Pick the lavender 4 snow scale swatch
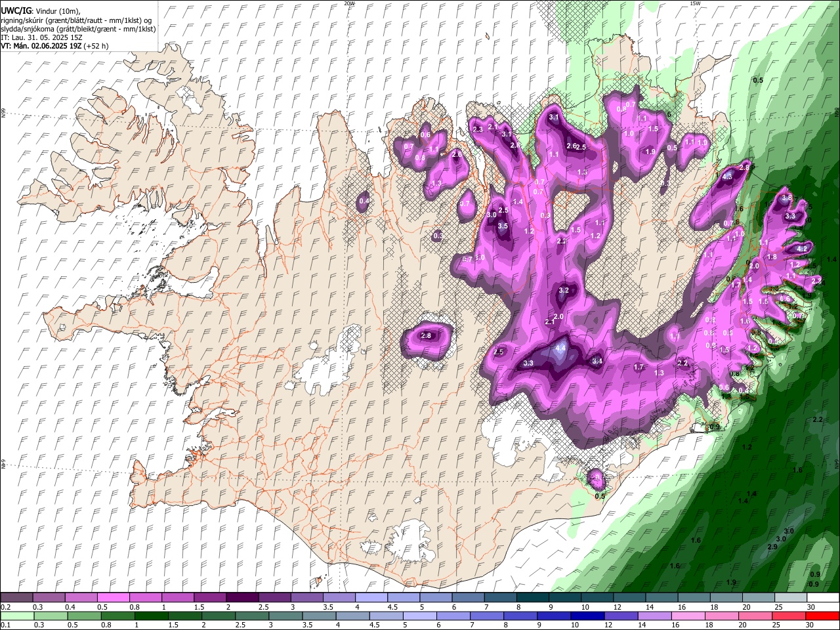 click(x=371, y=598)
